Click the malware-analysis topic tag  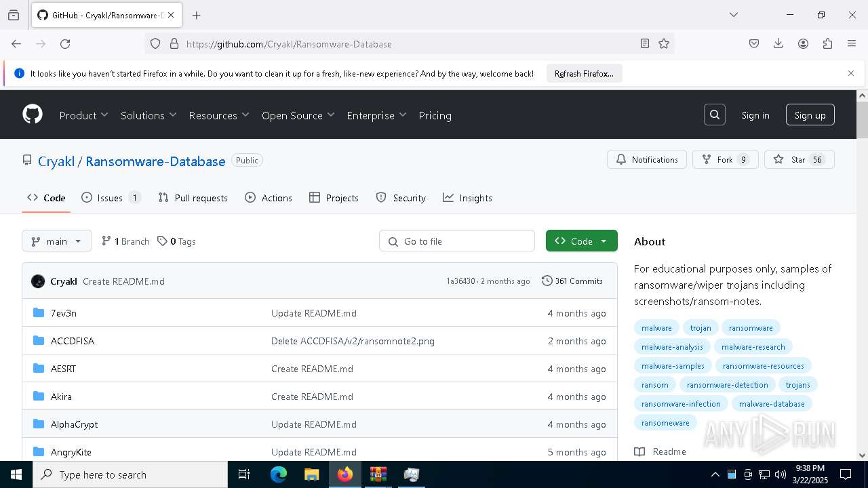672,346
